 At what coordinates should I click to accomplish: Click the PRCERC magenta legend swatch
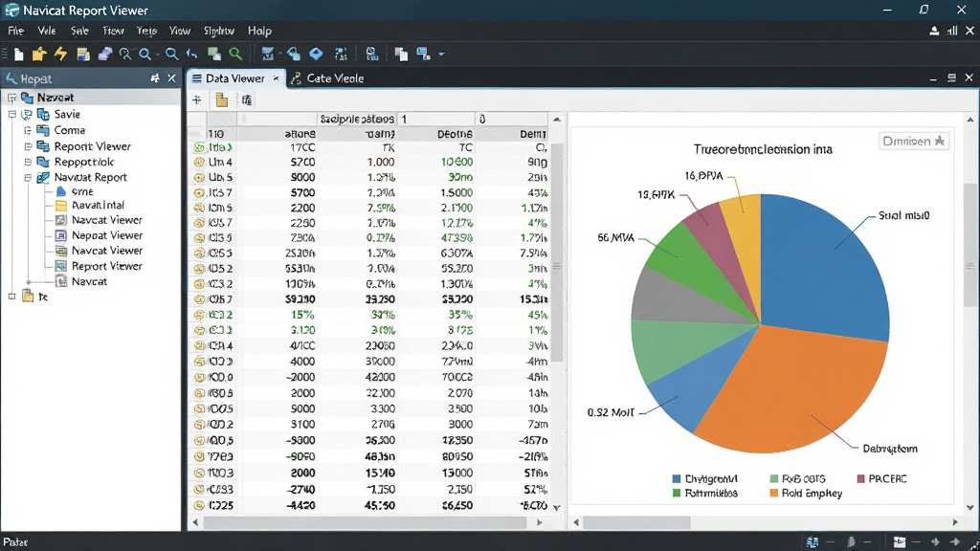pyautogui.click(x=860, y=478)
